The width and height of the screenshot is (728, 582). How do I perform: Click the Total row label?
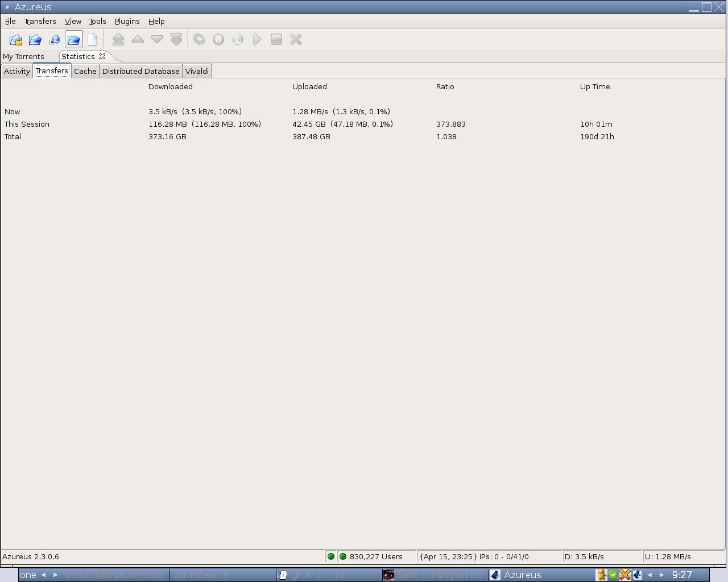[x=13, y=136]
